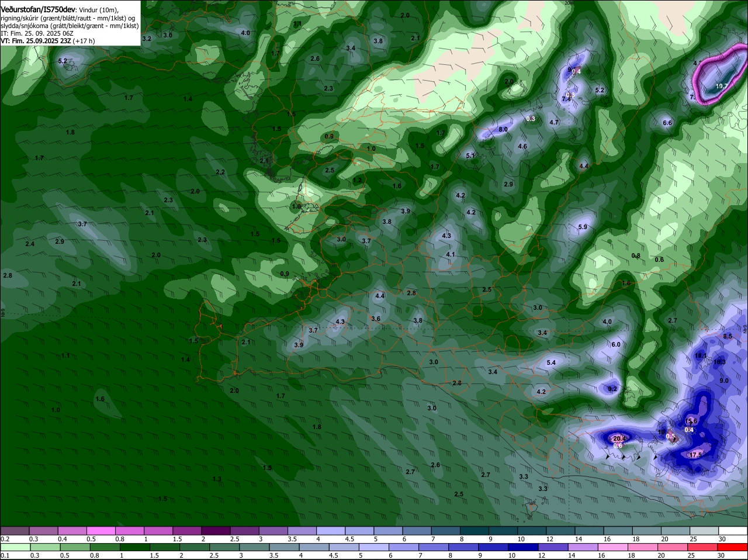
Task: Click the 17.5 precipitation value label
Action: pos(695,455)
